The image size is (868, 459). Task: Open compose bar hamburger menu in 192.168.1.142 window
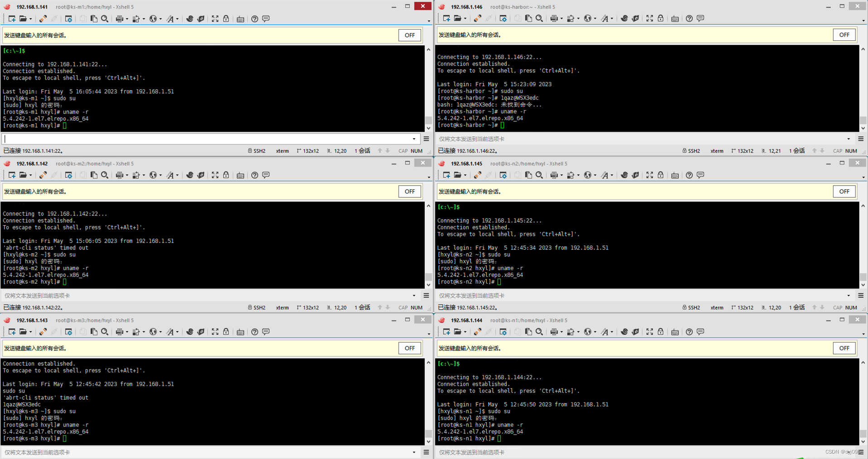tap(426, 296)
